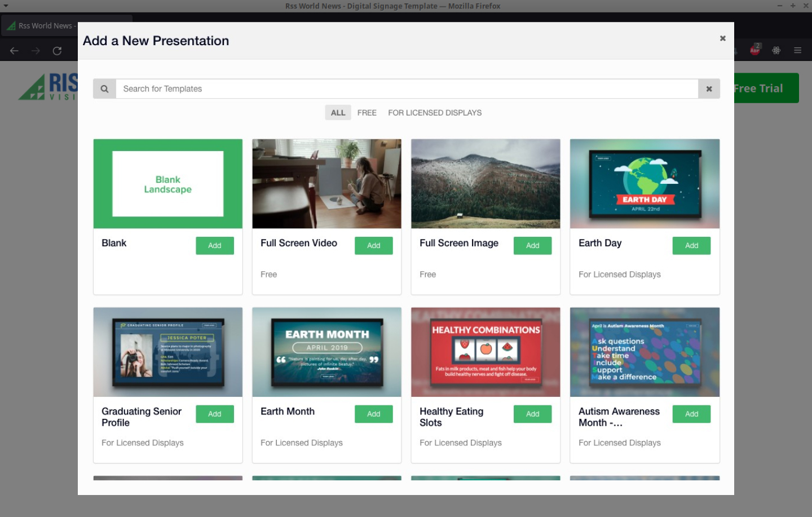Click the atom-shaped extension icon

pos(776,50)
